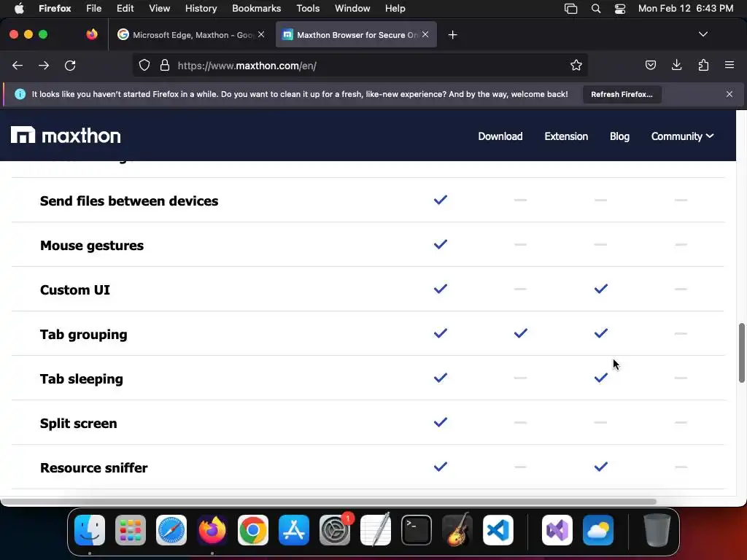Click the 'Custom UI' row label

tap(75, 290)
